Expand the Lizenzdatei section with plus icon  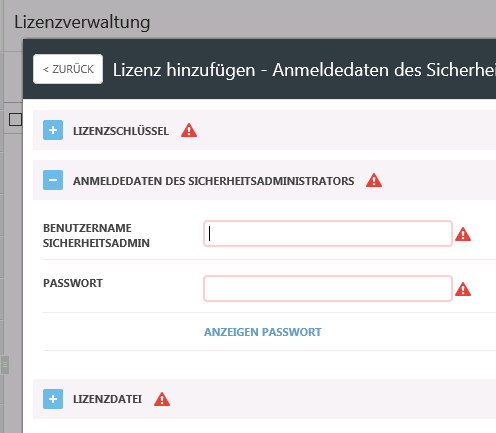pyautogui.click(x=53, y=399)
